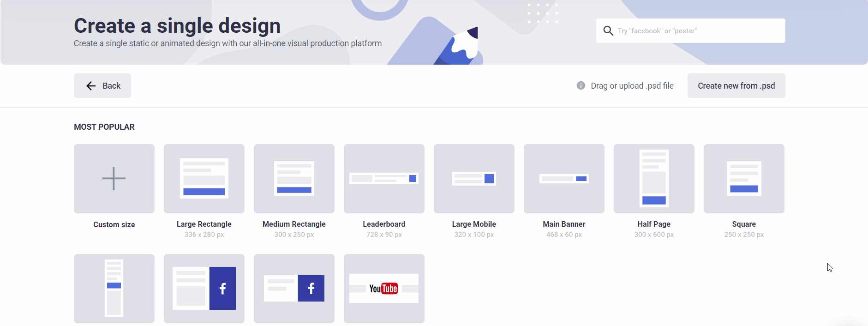
Task: Click the Medium Rectangle label text
Action: (x=294, y=224)
